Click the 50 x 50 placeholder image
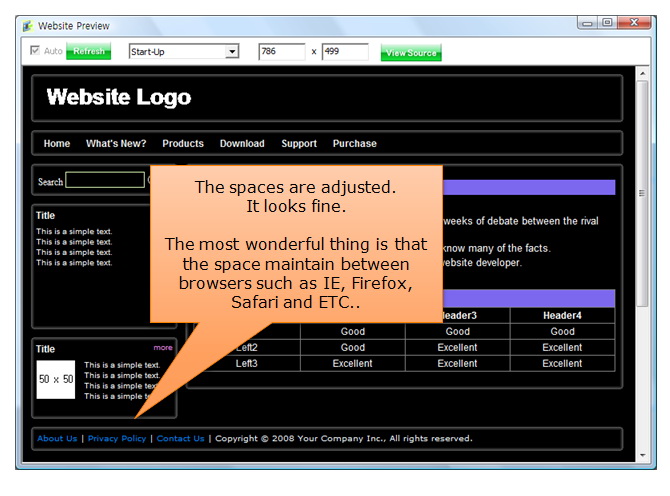670x496 pixels. 56,380
